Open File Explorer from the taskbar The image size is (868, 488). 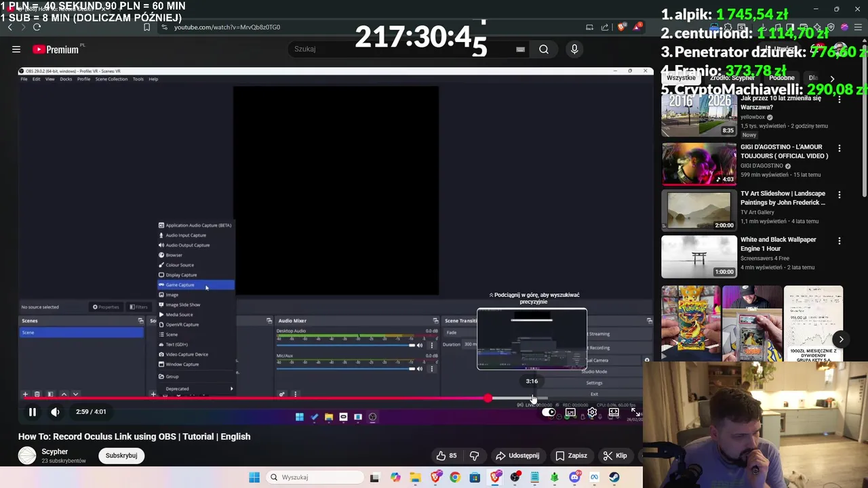point(415,477)
